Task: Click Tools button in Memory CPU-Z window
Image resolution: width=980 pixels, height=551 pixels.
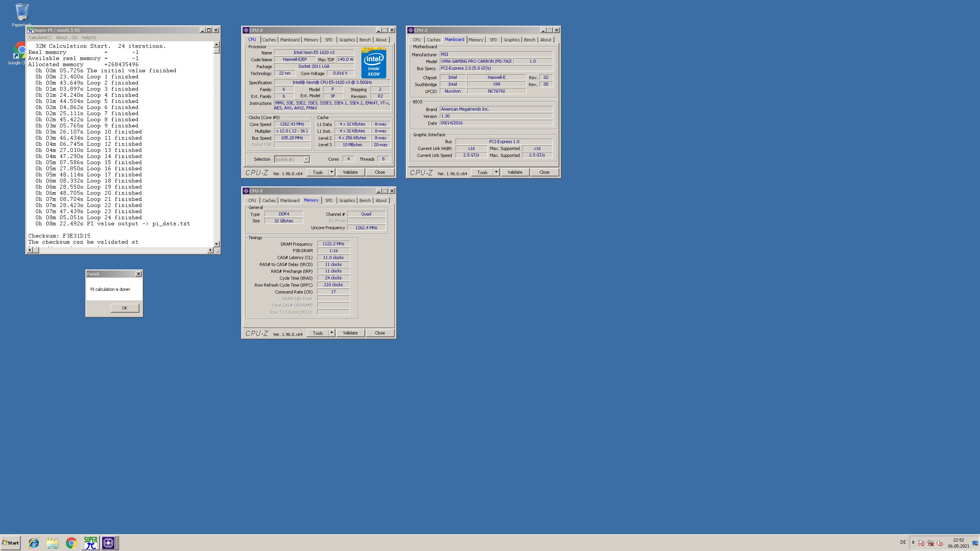Action: pos(318,333)
